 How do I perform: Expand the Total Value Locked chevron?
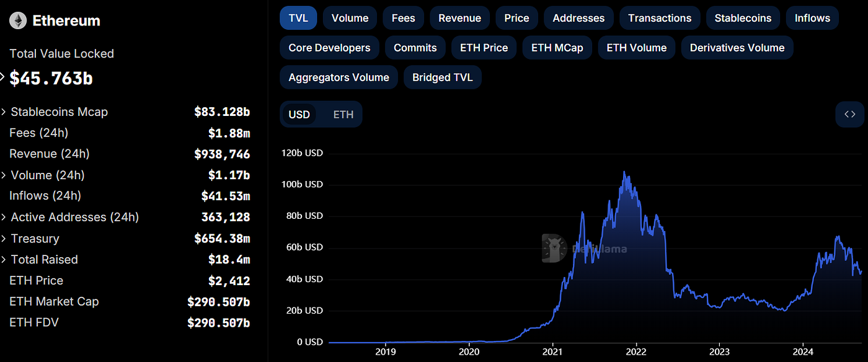tap(2, 78)
